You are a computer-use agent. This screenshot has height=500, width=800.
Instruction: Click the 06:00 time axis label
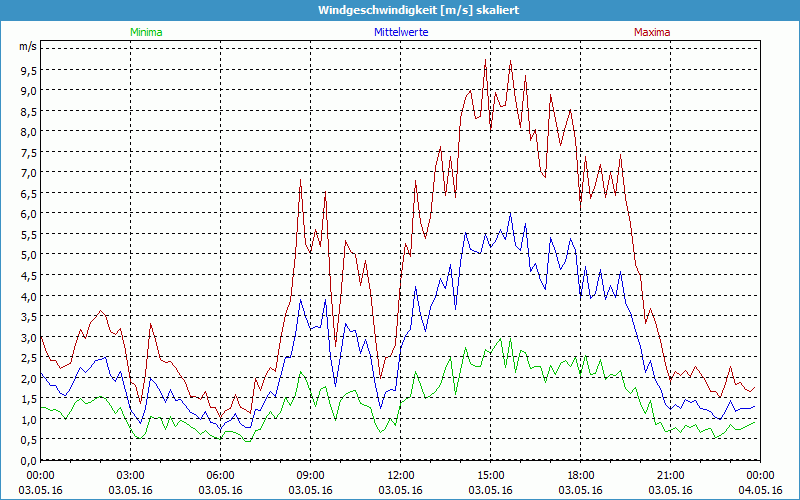tap(221, 475)
